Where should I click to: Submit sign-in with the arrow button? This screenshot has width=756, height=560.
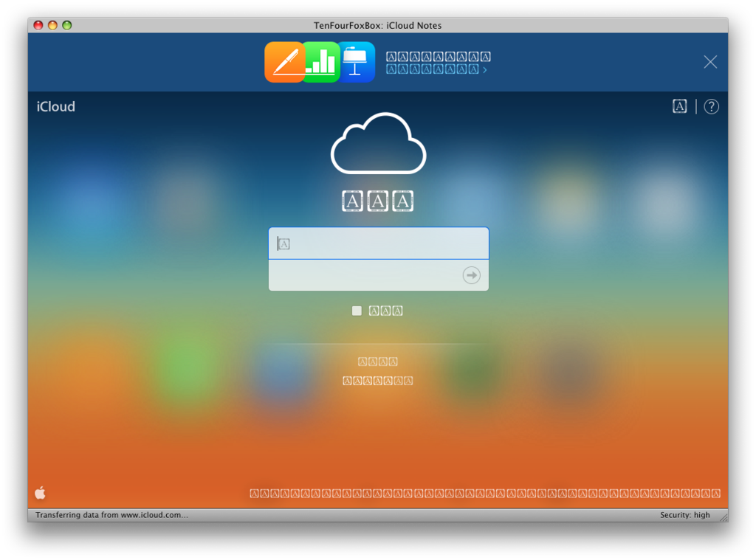click(x=471, y=275)
